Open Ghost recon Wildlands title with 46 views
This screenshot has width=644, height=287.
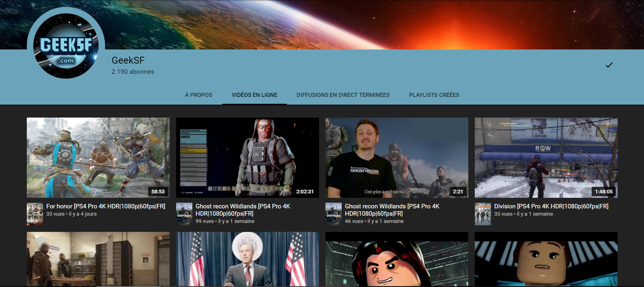click(x=392, y=210)
